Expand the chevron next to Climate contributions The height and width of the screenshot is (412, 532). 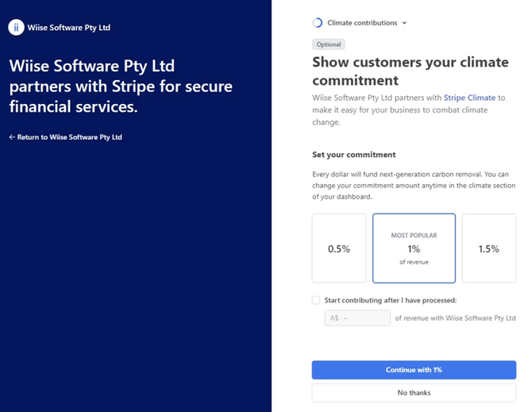pyautogui.click(x=404, y=23)
